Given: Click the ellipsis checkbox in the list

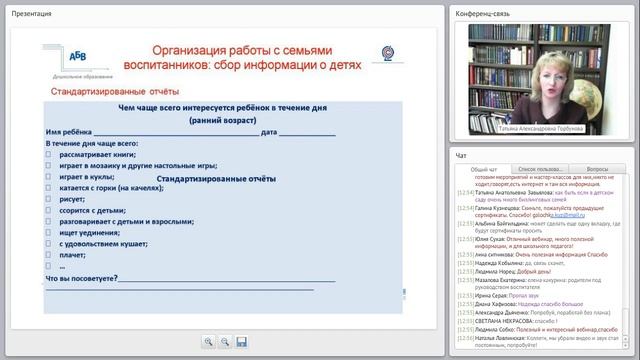Looking at the screenshot, I should [x=48, y=266].
